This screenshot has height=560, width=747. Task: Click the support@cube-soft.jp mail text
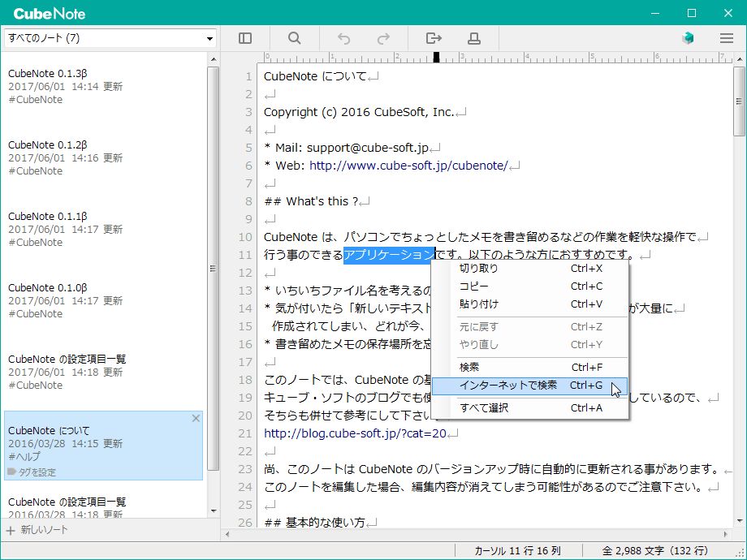[367, 148]
